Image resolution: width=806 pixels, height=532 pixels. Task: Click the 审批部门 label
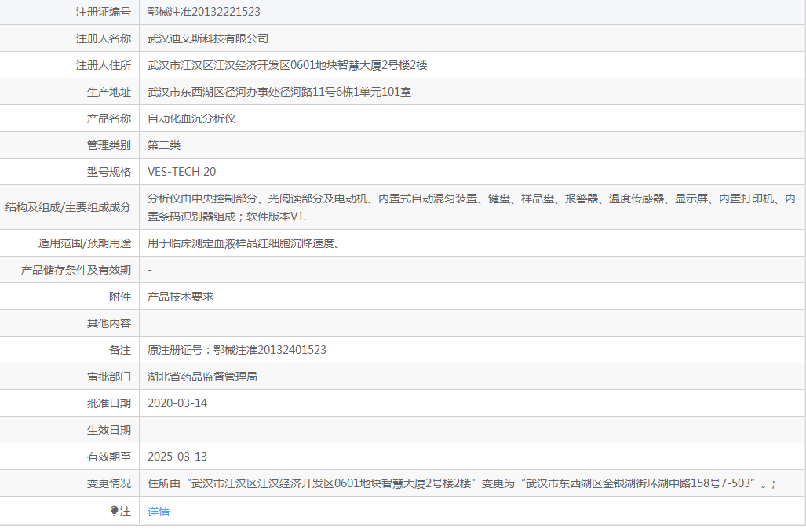point(109,377)
